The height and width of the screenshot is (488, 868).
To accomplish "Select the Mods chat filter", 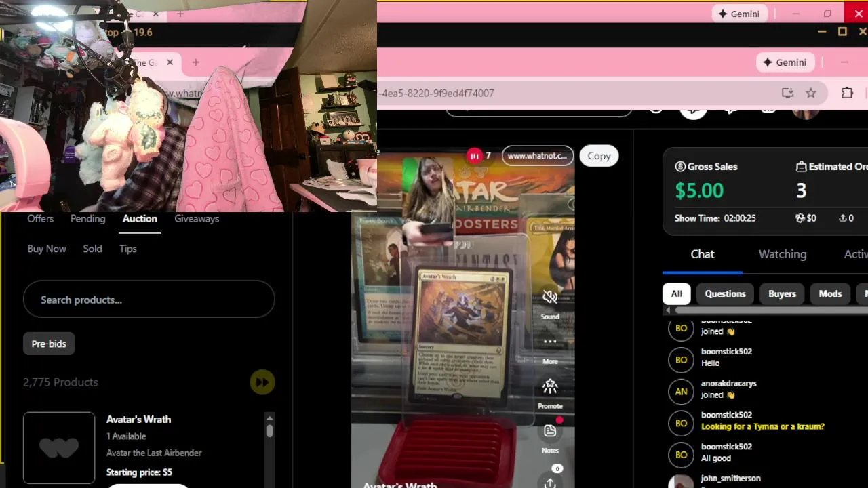I will [x=830, y=293].
